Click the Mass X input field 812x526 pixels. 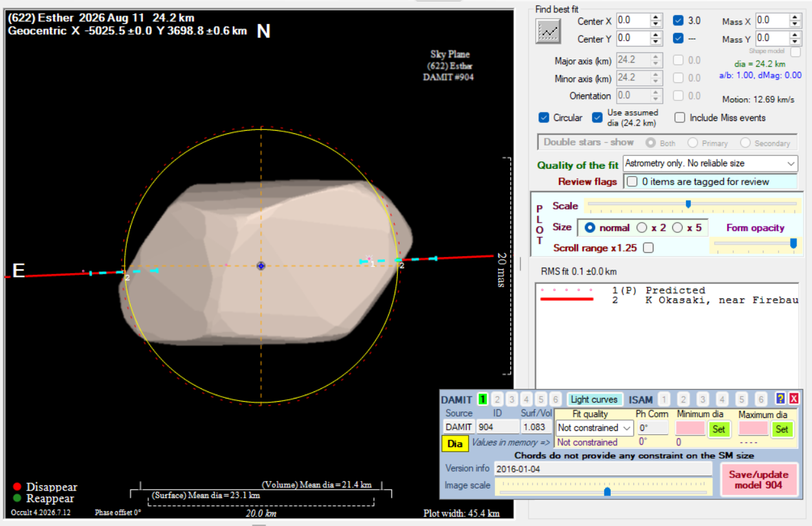[773, 20]
